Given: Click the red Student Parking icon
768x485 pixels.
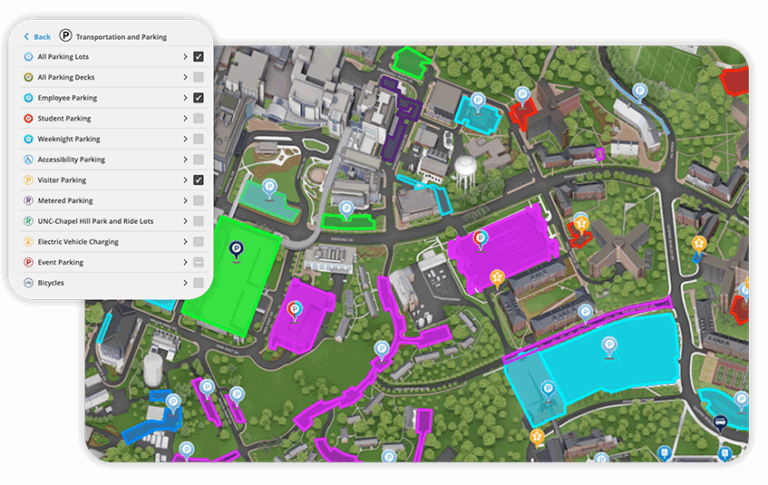Looking at the screenshot, I should pyautogui.click(x=28, y=118).
